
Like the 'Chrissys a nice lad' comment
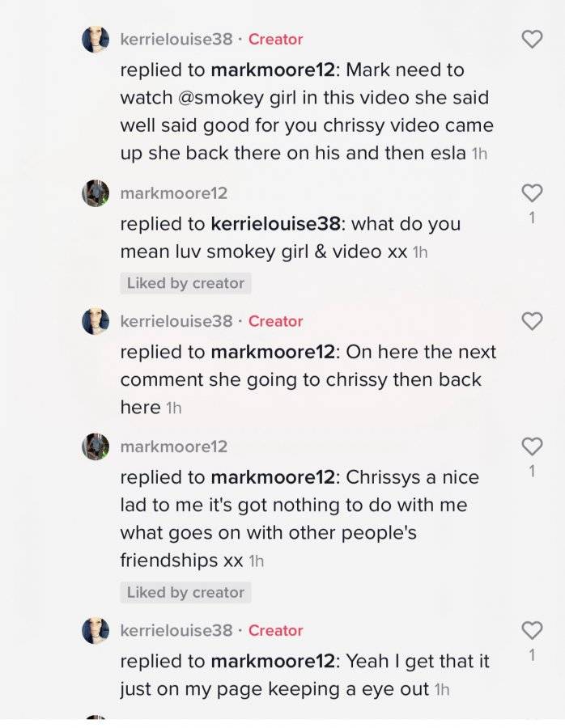(532, 447)
